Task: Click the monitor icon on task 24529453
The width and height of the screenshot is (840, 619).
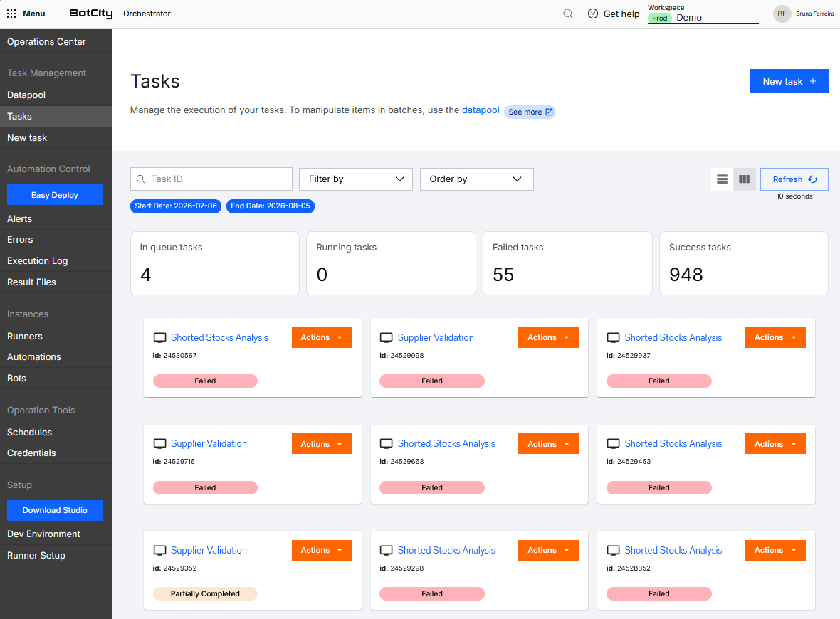Action: pos(613,444)
